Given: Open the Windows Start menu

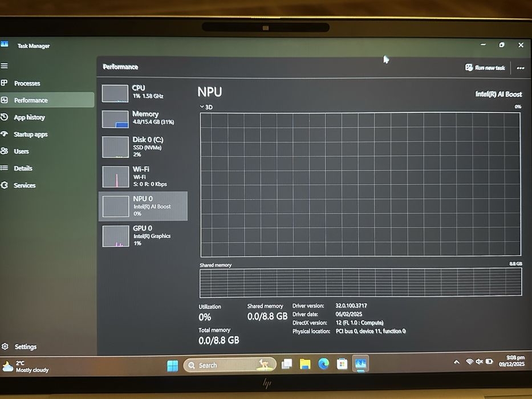Looking at the screenshot, I should coord(173,366).
